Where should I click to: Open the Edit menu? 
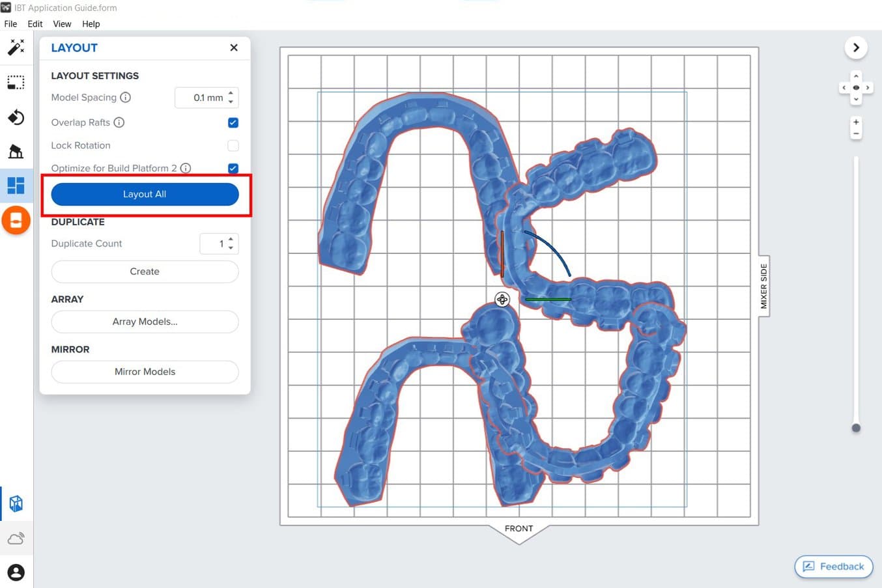tap(35, 23)
